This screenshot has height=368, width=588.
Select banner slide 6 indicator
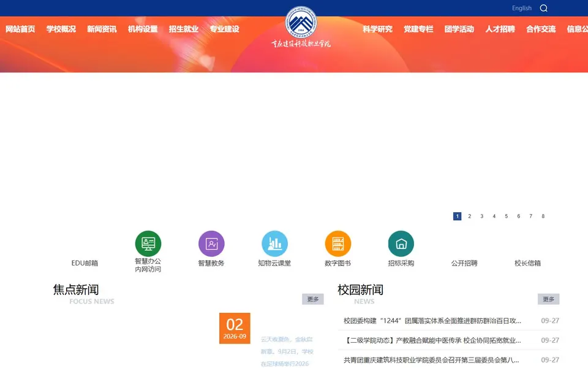pyautogui.click(x=519, y=217)
